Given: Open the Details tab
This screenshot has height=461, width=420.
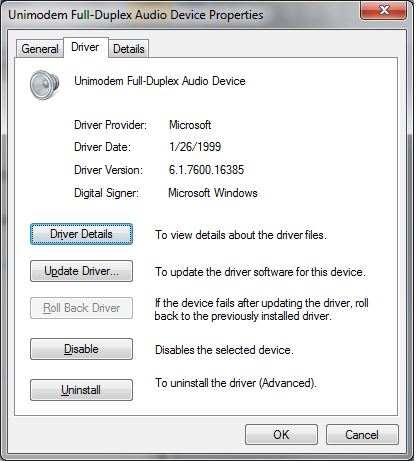Looking at the screenshot, I should (x=129, y=49).
